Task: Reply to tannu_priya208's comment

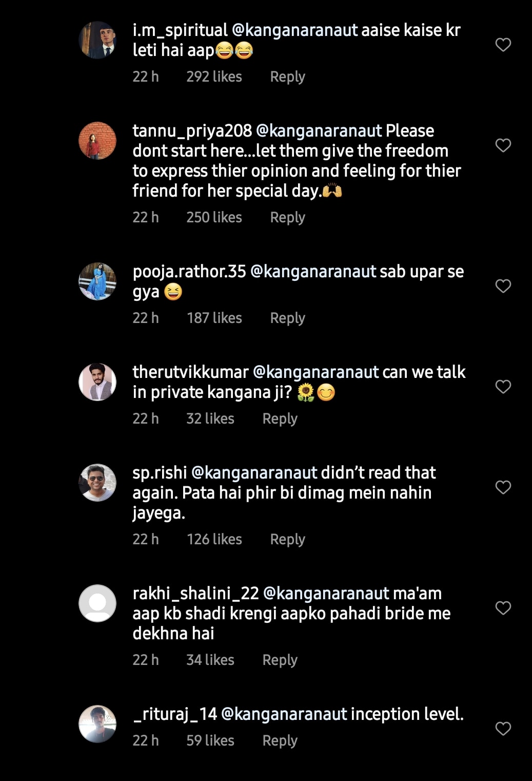Action: point(287,218)
